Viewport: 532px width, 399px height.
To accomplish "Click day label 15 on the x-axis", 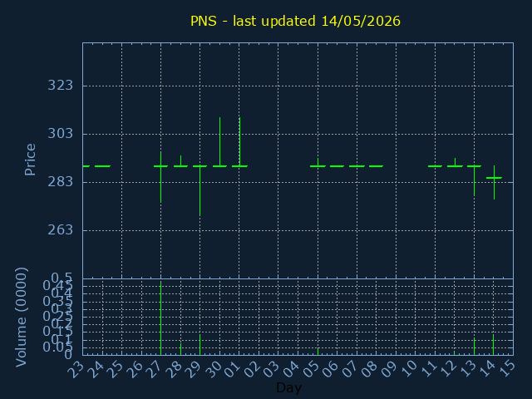I will (507, 369).
